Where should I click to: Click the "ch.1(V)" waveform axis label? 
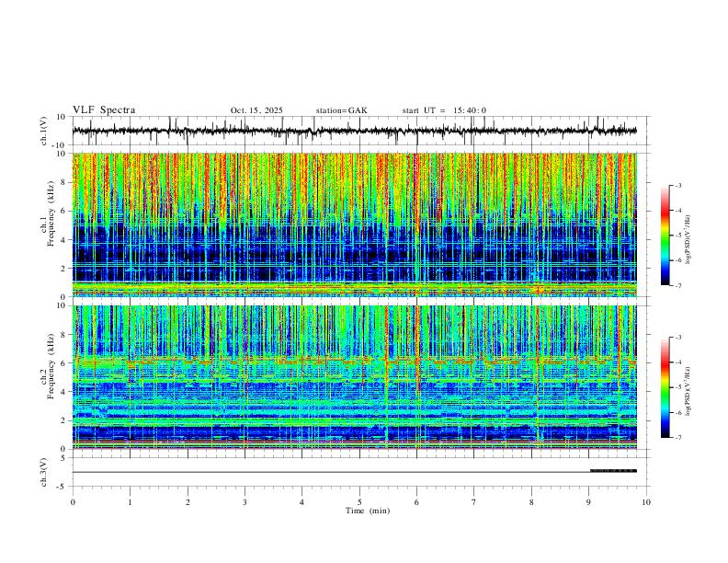point(44,131)
